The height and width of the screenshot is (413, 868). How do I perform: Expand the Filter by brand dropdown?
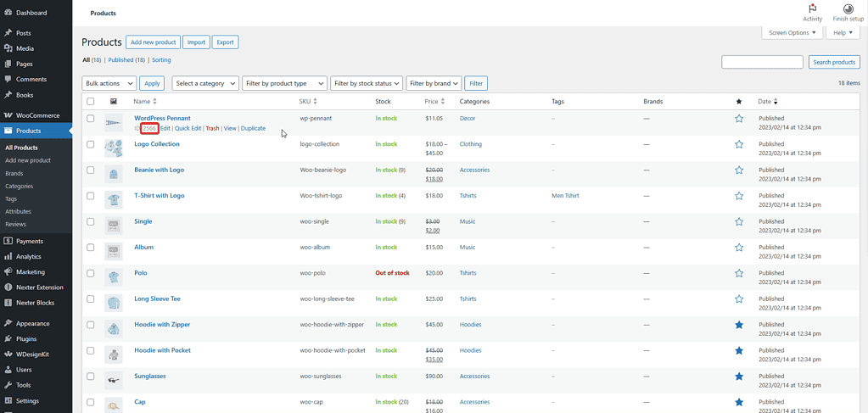434,84
